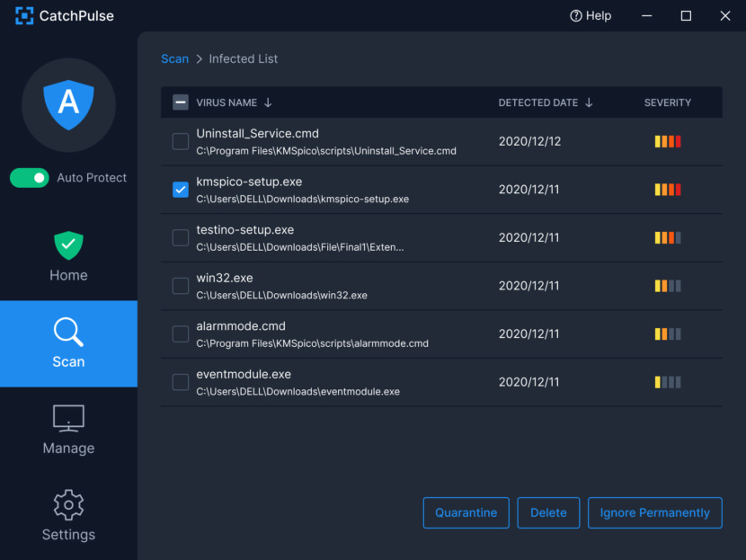Screen dimensions: 746x560
Task: Open Settings via the gear icon
Action: (68, 505)
